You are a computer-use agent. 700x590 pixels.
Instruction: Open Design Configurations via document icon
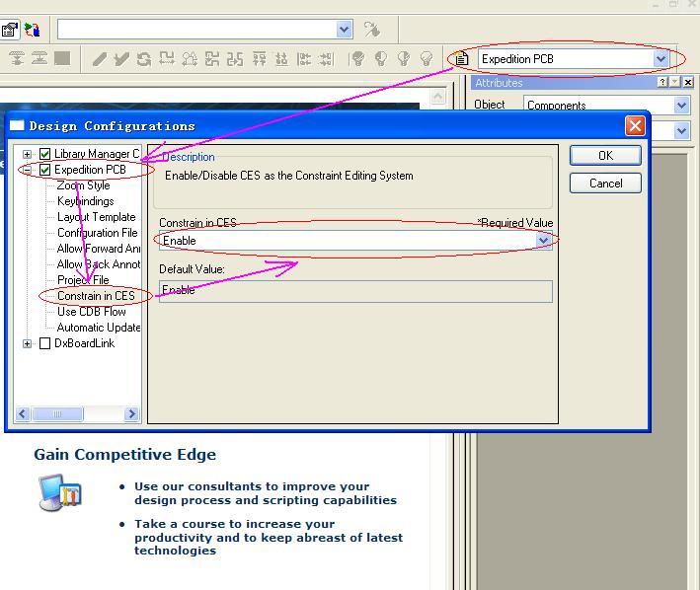coord(461,58)
